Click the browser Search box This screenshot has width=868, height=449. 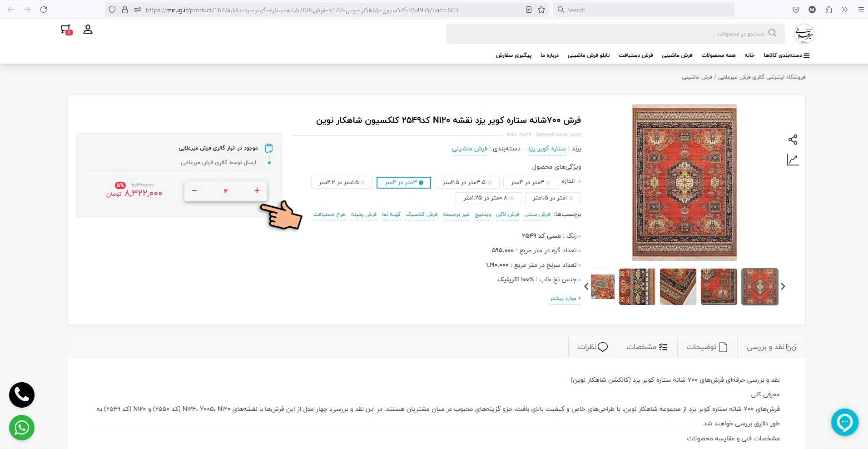click(x=644, y=10)
